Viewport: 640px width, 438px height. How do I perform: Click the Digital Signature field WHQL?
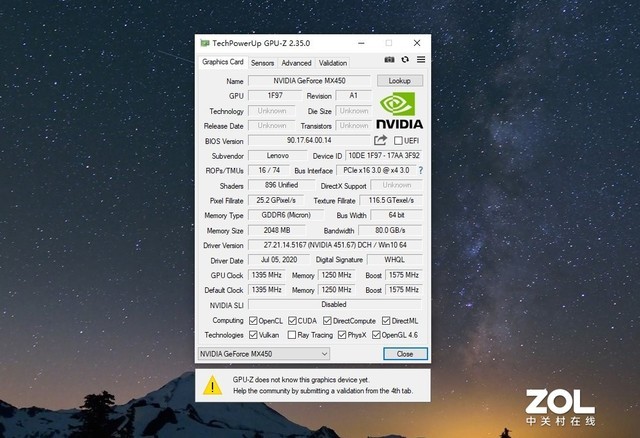coord(394,260)
